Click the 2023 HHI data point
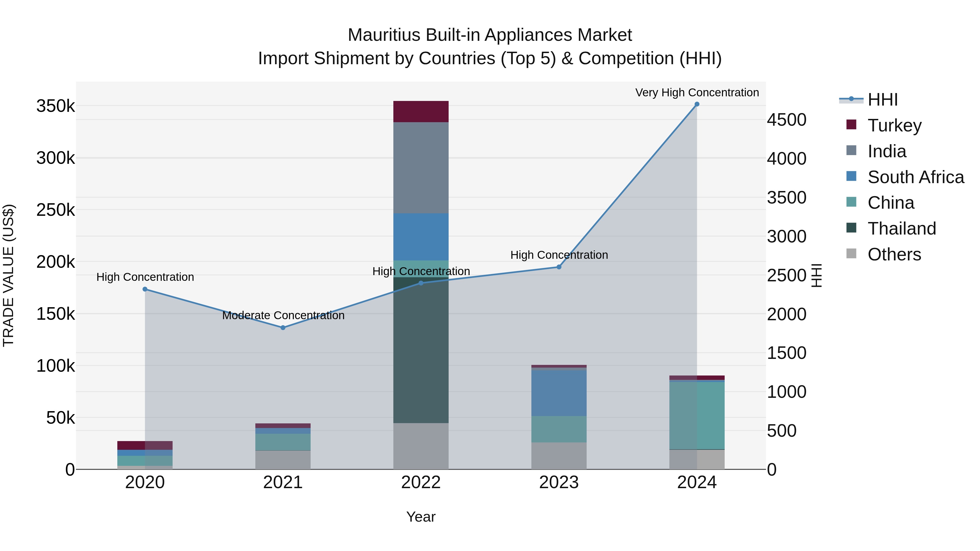Screen dimensions: 980x551 pyautogui.click(x=559, y=267)
